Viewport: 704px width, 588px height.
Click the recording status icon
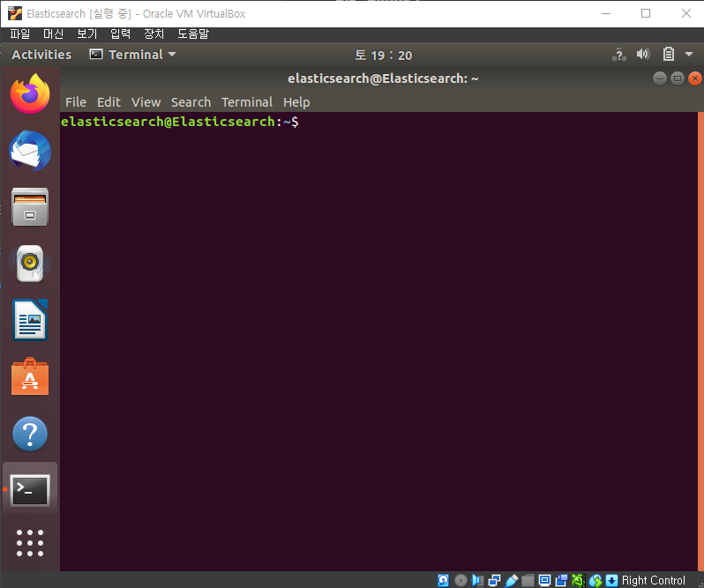tap(562, 580)
